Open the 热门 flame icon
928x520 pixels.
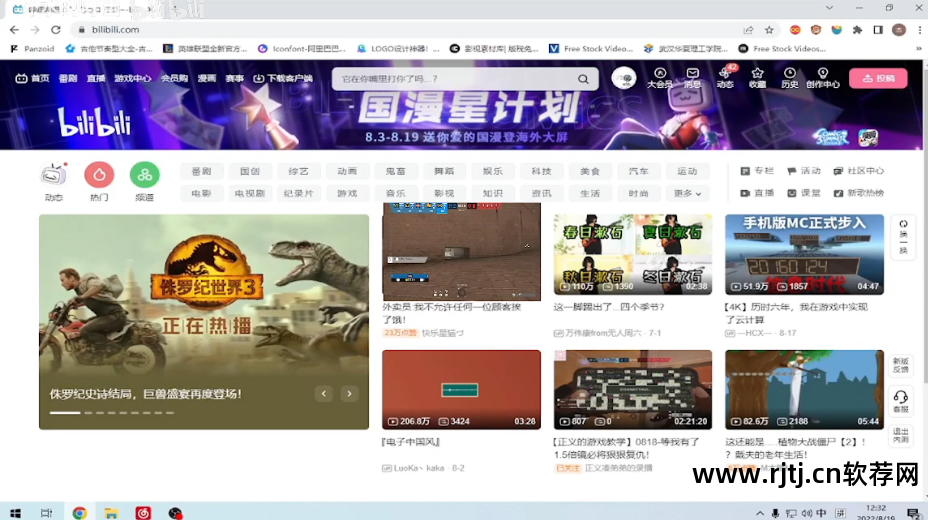[x=99, y=175]
